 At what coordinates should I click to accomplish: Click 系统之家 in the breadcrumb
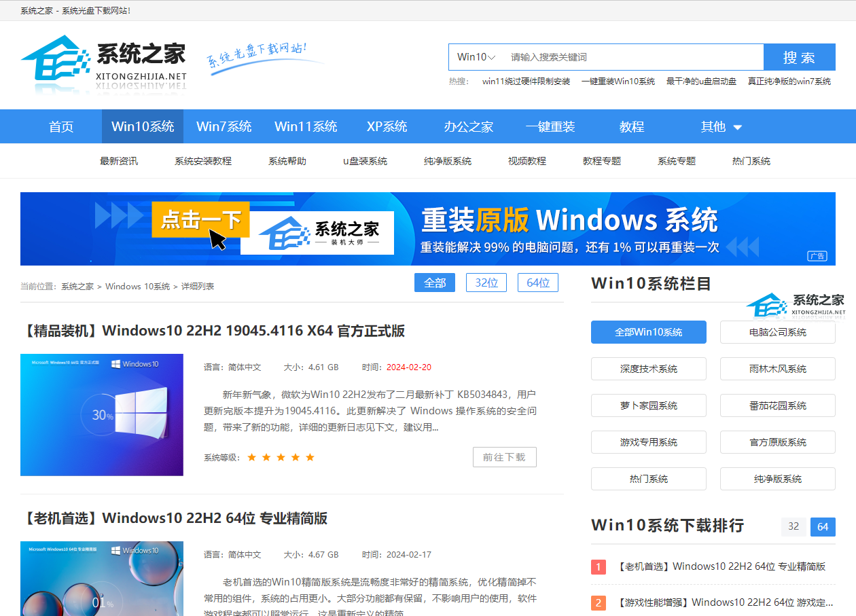(77, 287)
